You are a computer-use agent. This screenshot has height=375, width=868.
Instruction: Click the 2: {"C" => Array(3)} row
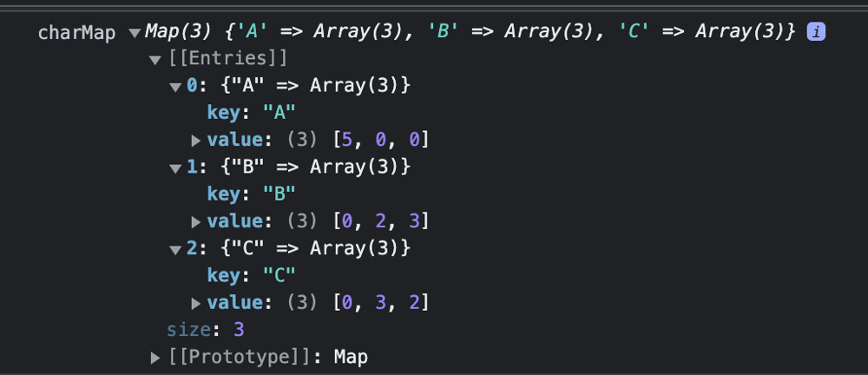click(x=299, y=249)
